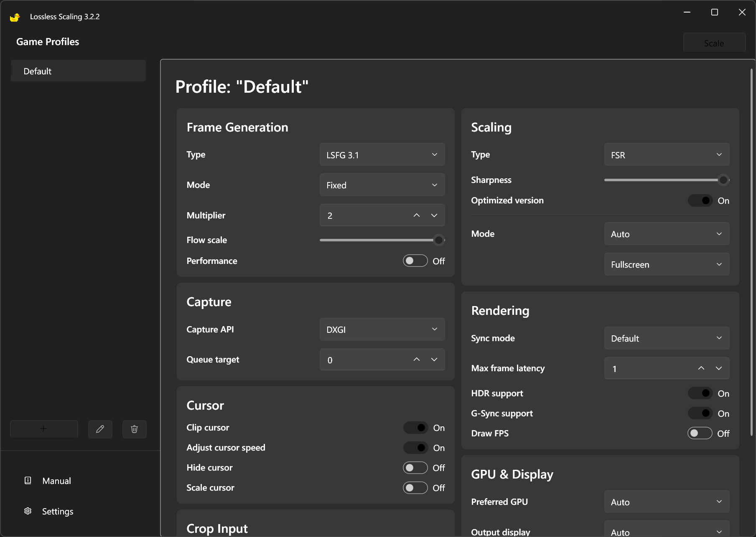Click the Crop Input section heading
The image size is (756, 537).
pyautogui.click(x=217, y=529)
